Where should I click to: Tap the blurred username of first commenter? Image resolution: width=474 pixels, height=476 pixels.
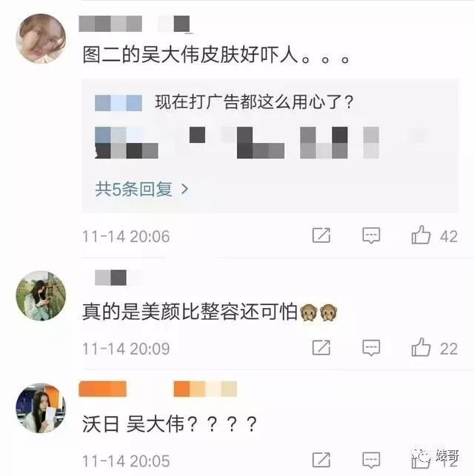[135, 24]
